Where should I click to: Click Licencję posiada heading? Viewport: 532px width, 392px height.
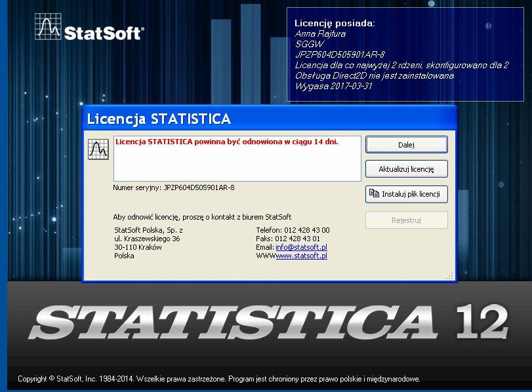pyautogui.click(x=335, y=23)
